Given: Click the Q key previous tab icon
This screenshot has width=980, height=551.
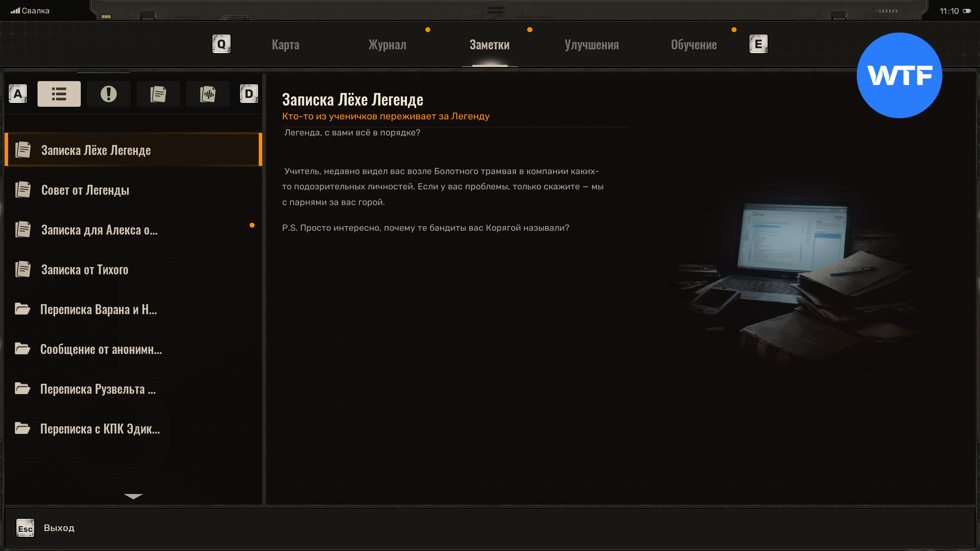Looking at the screenshot, I should pos(221,44).
